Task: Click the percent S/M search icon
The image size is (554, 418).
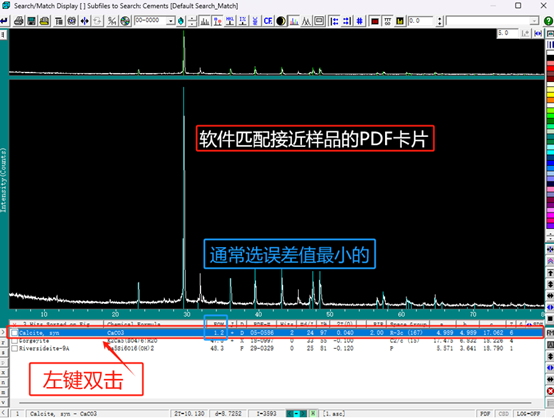Action: pos(112,21)
